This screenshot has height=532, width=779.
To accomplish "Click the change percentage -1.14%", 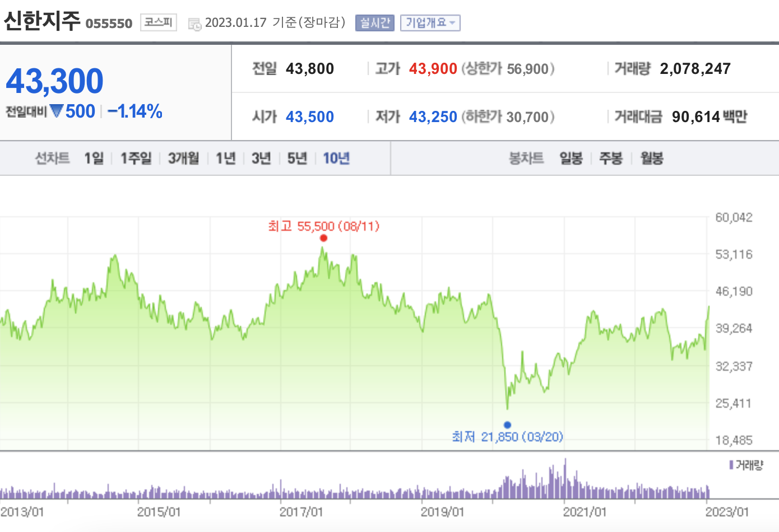I will pos(135,111).
